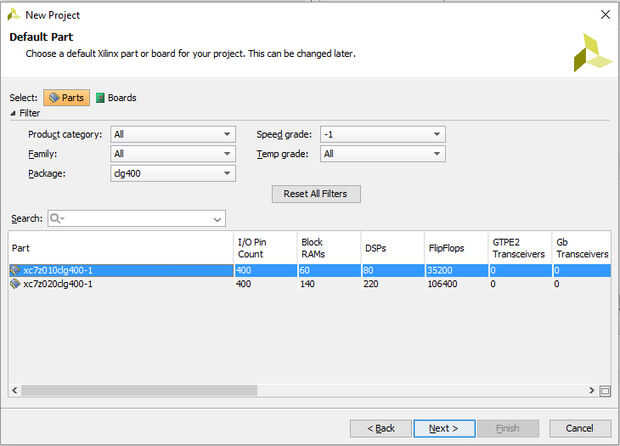
Task: Click Block RAMs value 140
Action: [307, 284]
